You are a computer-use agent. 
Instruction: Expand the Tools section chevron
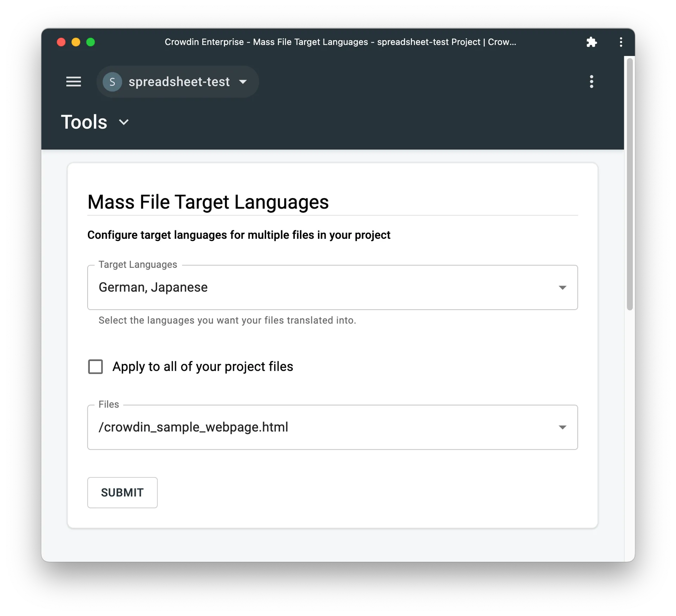pos(124,122)
